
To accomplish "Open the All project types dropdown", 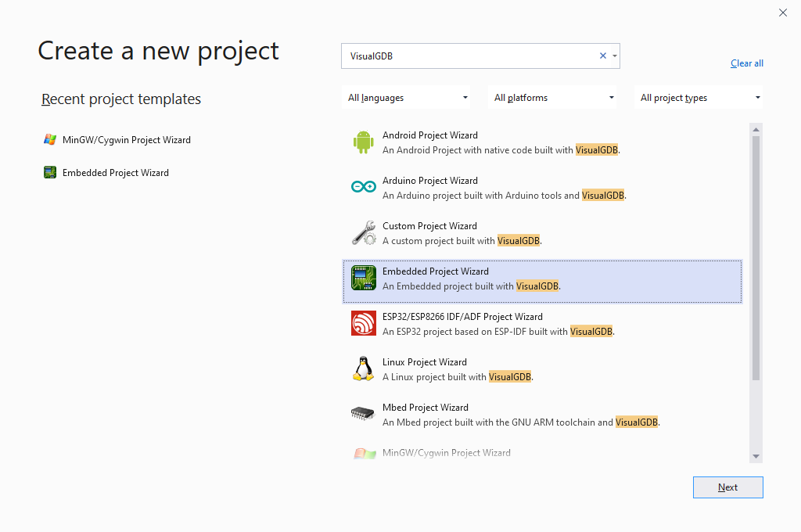I will (x=699, y=98).
